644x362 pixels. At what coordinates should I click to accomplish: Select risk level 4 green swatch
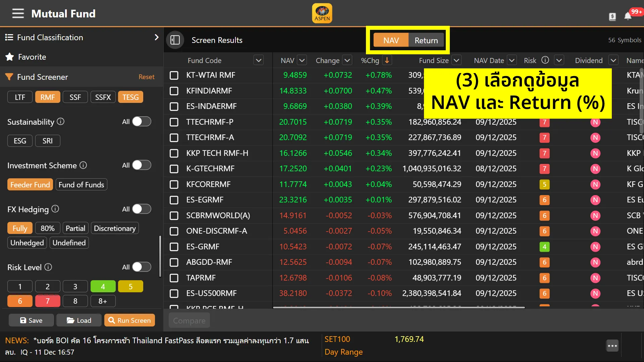(x=103, y=287)
